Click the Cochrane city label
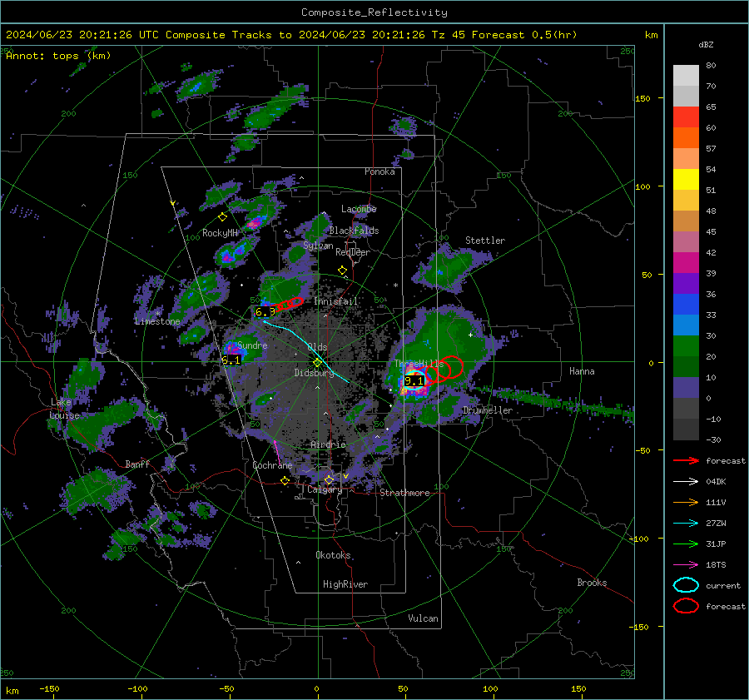This screenshot has width=749, height=700. pos(272,465)
